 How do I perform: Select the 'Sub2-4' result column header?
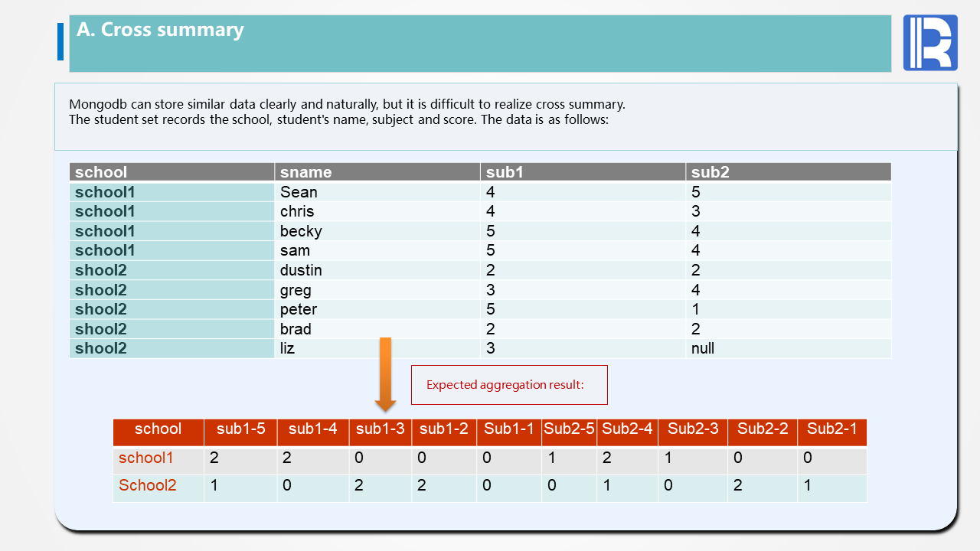(627, 429)
